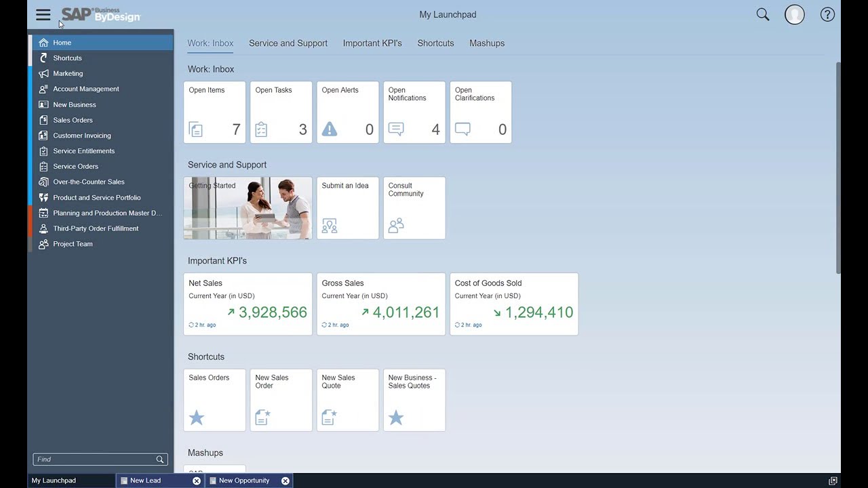Open the New Sales Order shortcut tile
The image size is (868, 488).
coord(281,400)
